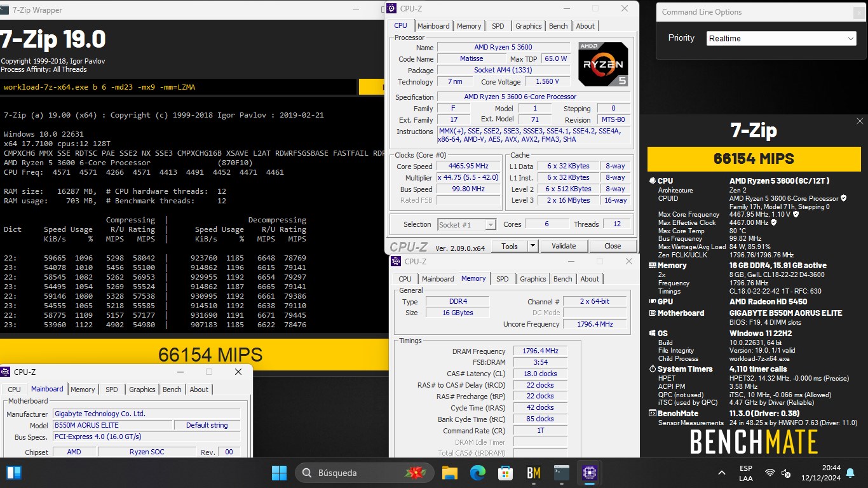
Task: Open the notification bell in system tray
Action: click(x=850, y=473)
